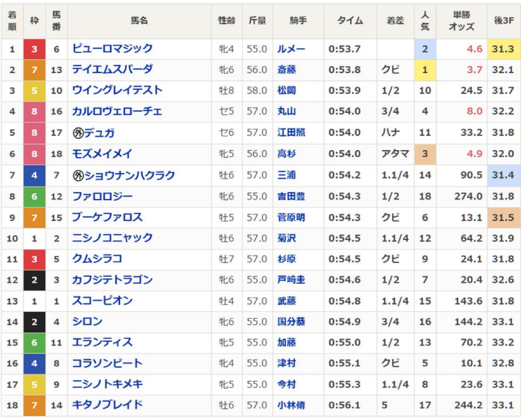Open horse link ピューロマジック
The image size is (521, 420).
pyautogui.click(x=112, y=49)
